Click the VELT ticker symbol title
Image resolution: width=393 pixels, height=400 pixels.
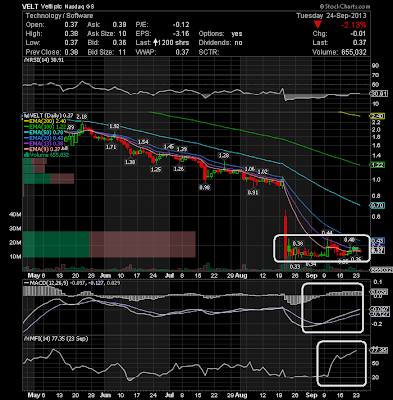point(30,6)
